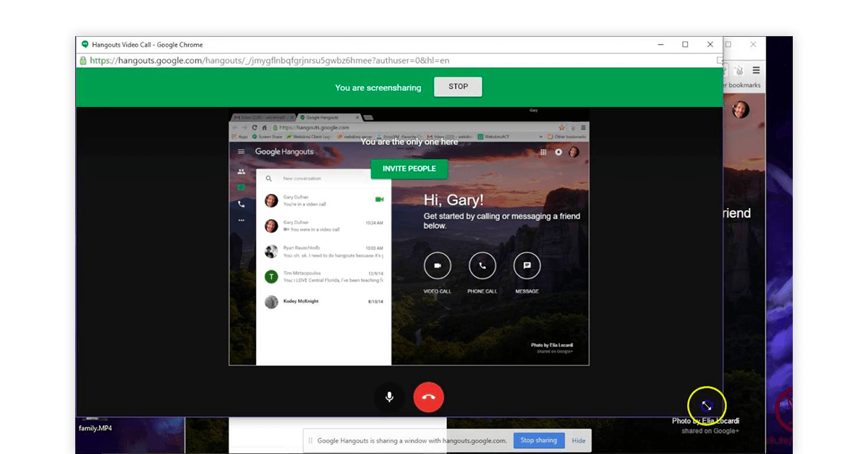Mute the microphone in the video call

389,397
